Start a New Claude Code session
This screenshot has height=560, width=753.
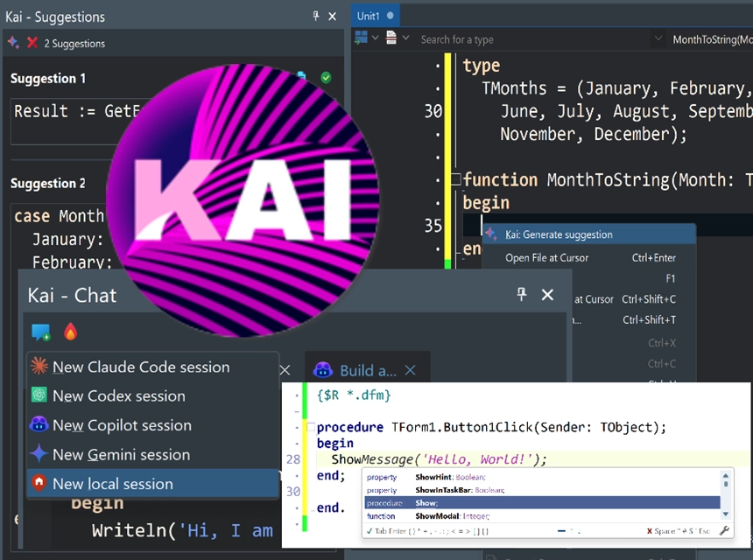point(152,367)
